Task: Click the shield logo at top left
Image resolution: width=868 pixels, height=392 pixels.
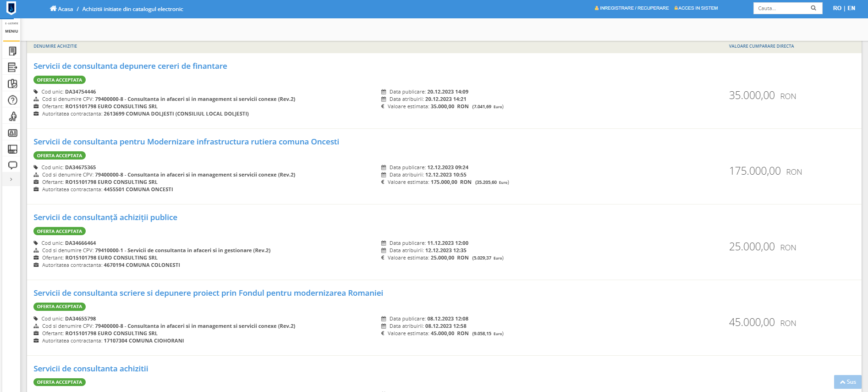Action: [x=11, y=8]
